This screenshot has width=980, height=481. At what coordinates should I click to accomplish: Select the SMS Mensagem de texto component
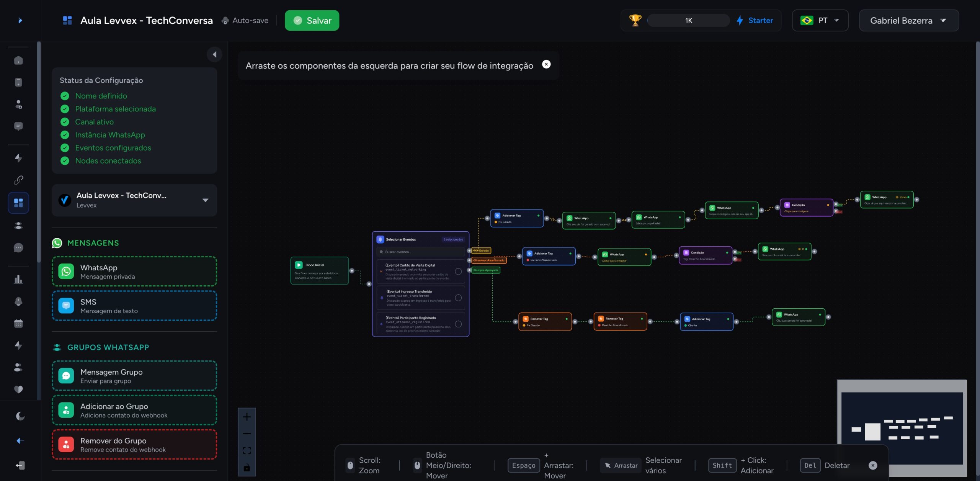point(134,306)
